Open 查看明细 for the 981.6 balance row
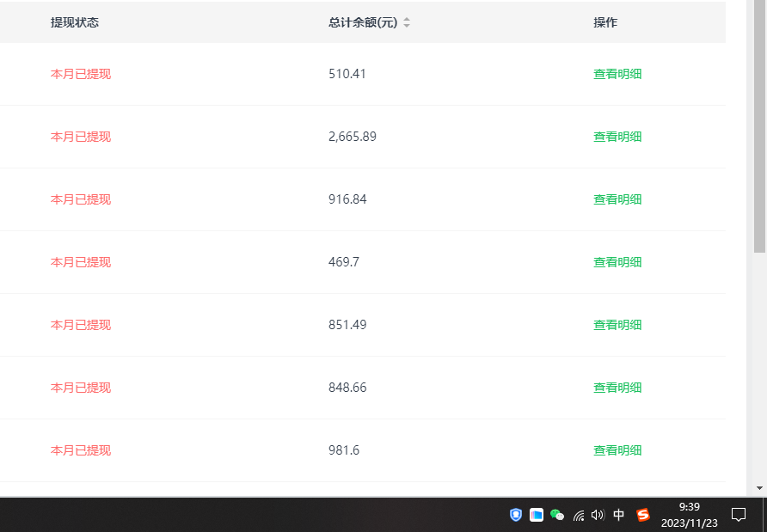This screenshot has width=767, height=532. pyautogui.click(x=617, y=449)
